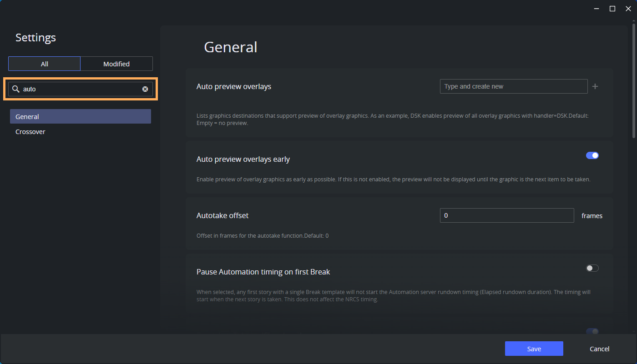Click the Type and create new field

pyautogui.click(x=513, y=86)
